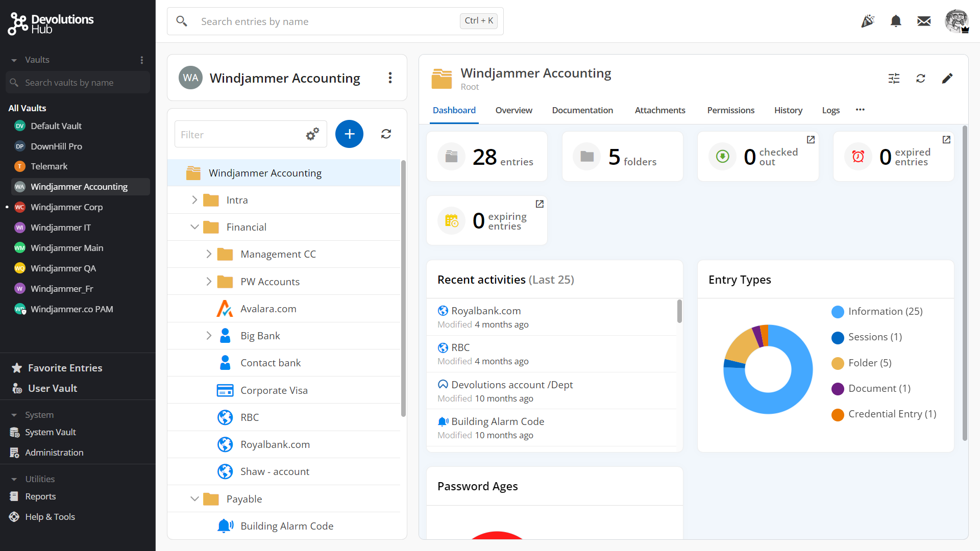Open the expired entries popout icon

[946, 140]
